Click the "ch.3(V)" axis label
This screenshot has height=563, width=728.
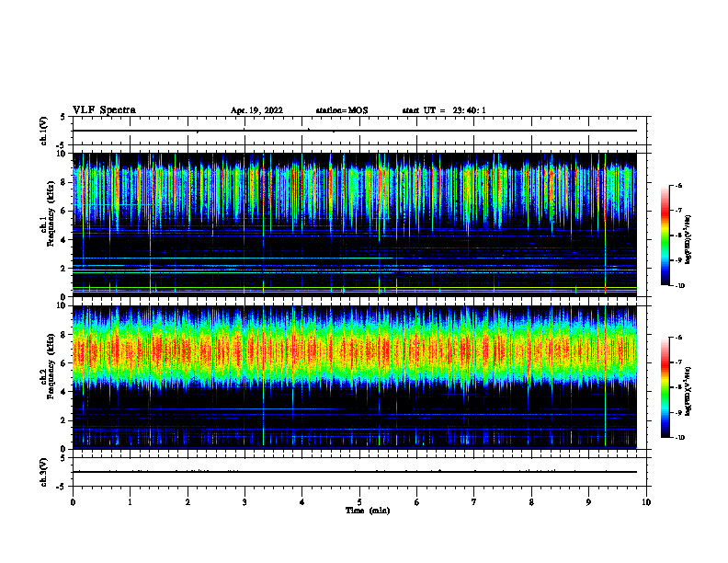[44, 472]
